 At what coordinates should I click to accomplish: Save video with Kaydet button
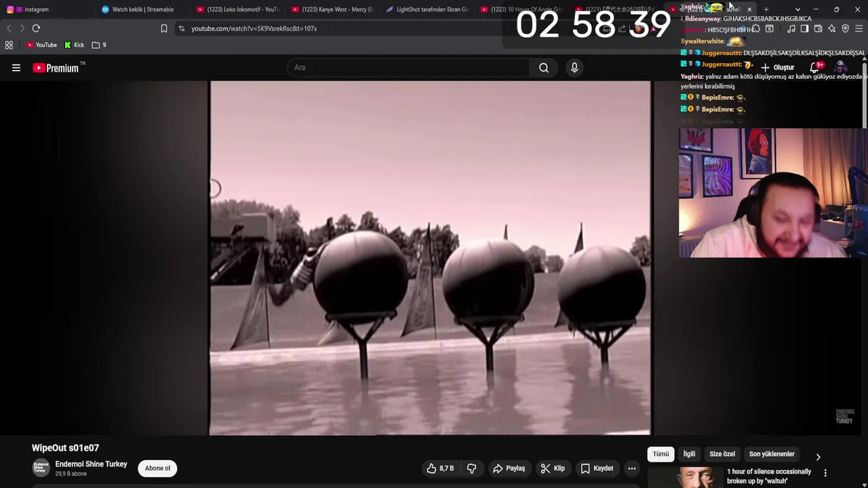click(597, 468)
